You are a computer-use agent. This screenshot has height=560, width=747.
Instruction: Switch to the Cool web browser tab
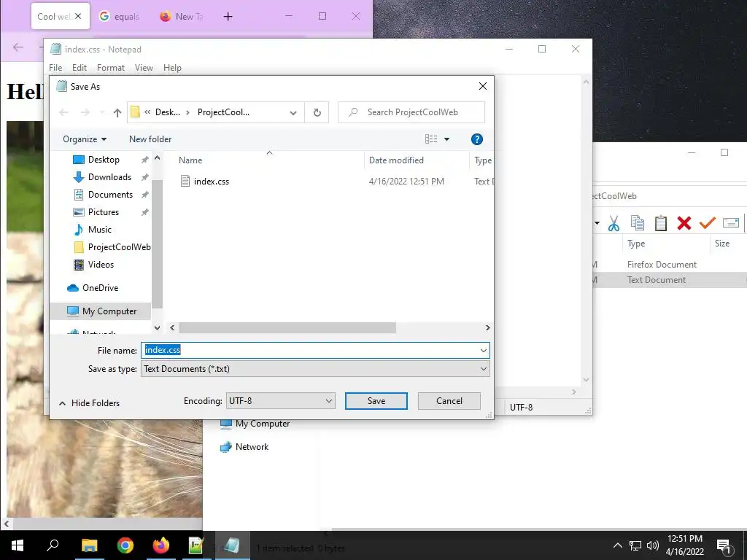pos(54,17)
